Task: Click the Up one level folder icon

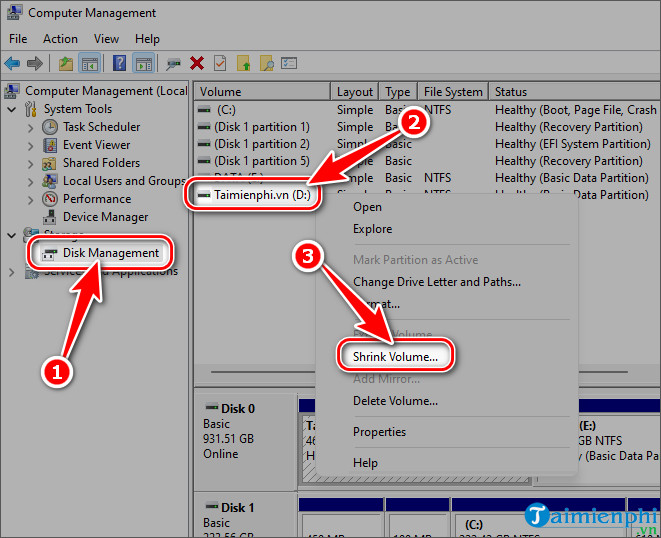Action: click(x=65, y=64)
